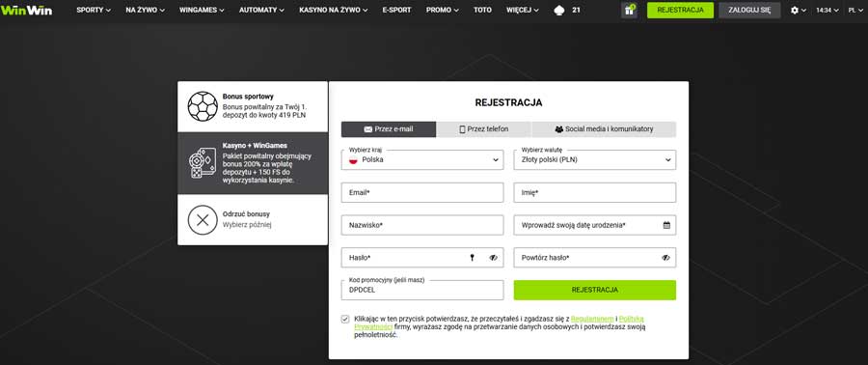Click the calendar icon in birth date field

click(666, 225)
